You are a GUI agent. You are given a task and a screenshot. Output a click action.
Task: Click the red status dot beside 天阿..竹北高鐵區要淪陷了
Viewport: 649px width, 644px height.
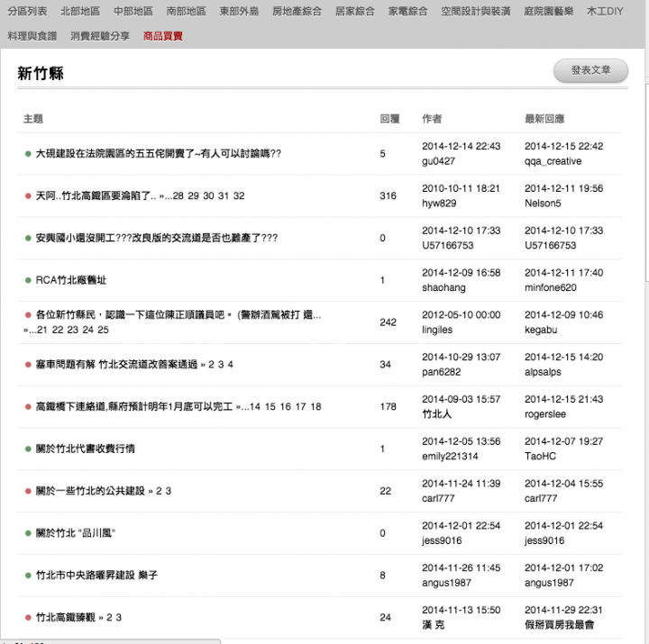pos(28,196)
